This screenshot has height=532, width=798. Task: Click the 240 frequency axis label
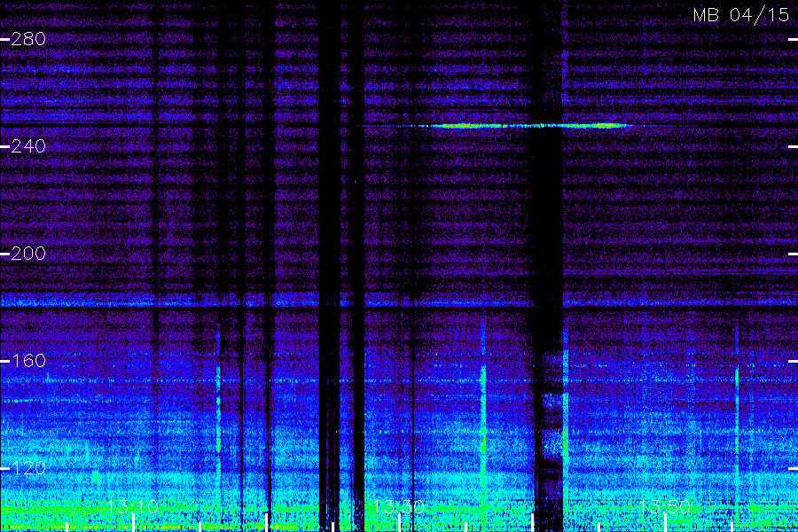(x=28, y=146)
